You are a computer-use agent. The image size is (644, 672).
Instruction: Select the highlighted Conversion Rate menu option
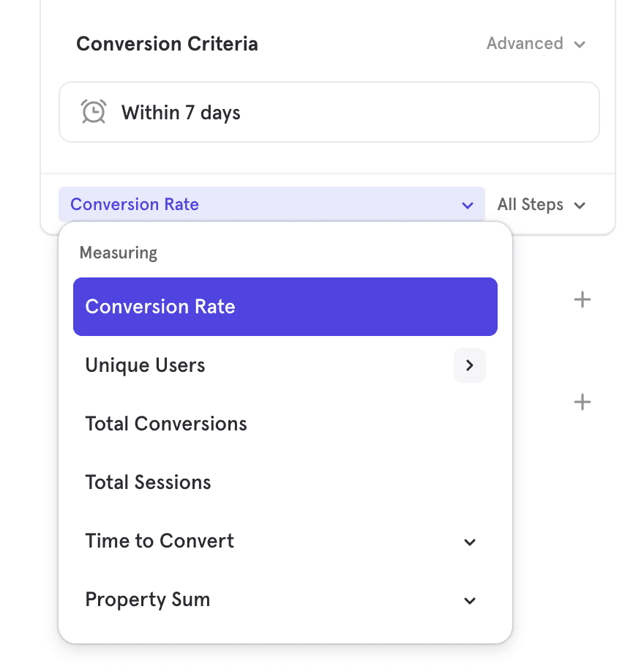tap(285, 307)
